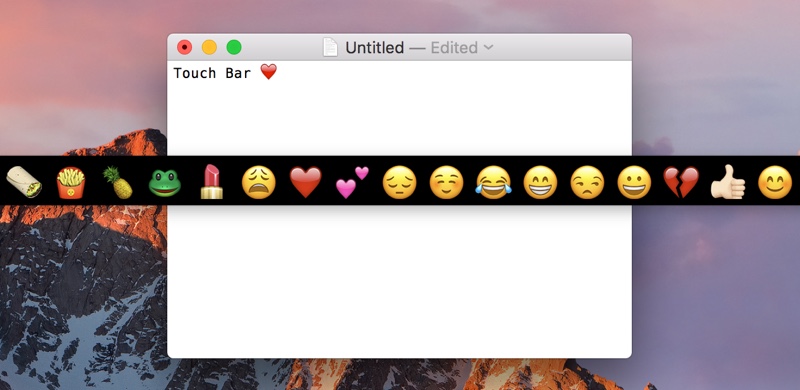Select the two pink hearts emoji
800x390 pixels.
coord(352,182)
